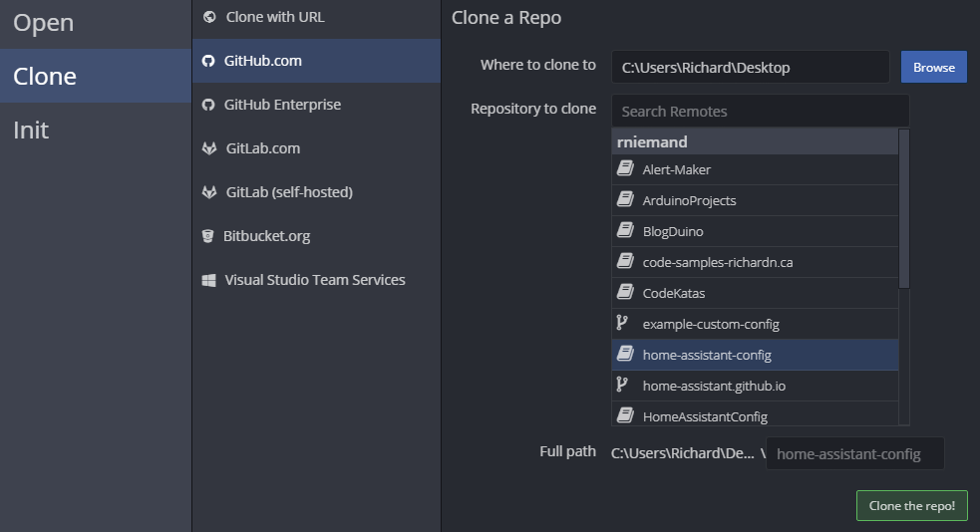The height and width of the screenshot is (532, 980).
Task: Switch to the Init tab
Action: click(x=31, y=131)
